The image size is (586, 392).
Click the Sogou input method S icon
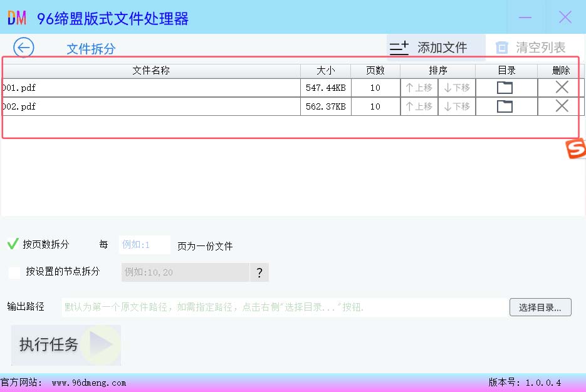click(575, 148)
